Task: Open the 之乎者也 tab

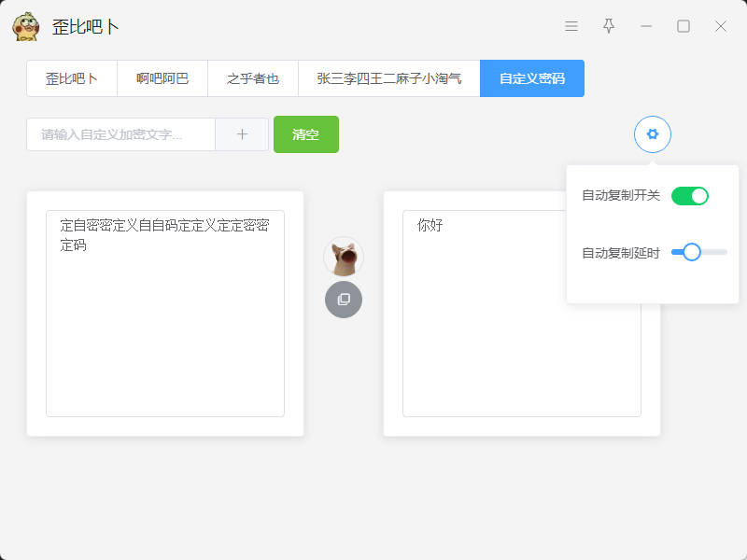Action: 253,78
